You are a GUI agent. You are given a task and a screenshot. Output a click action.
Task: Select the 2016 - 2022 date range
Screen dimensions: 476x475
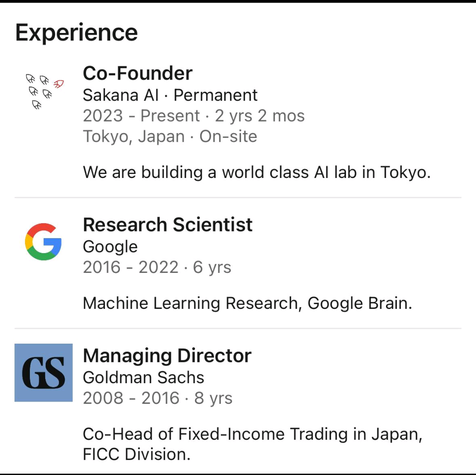tap(130, 267)
